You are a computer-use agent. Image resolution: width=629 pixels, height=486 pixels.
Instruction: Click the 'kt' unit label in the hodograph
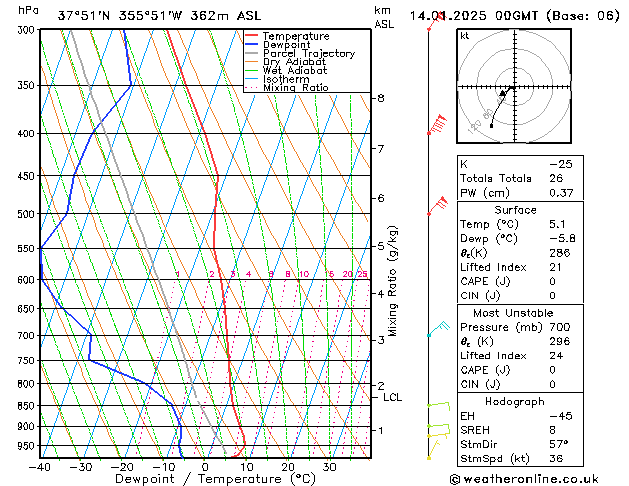[465, 36]
